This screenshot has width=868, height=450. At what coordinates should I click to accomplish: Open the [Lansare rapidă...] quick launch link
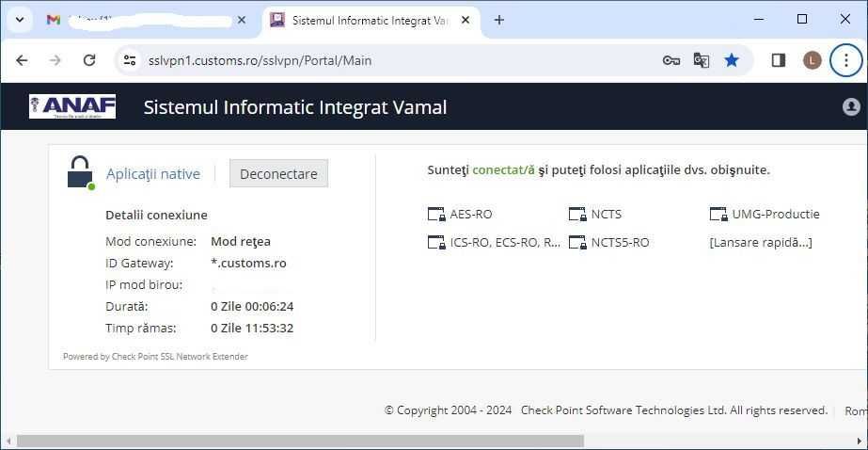761,243
